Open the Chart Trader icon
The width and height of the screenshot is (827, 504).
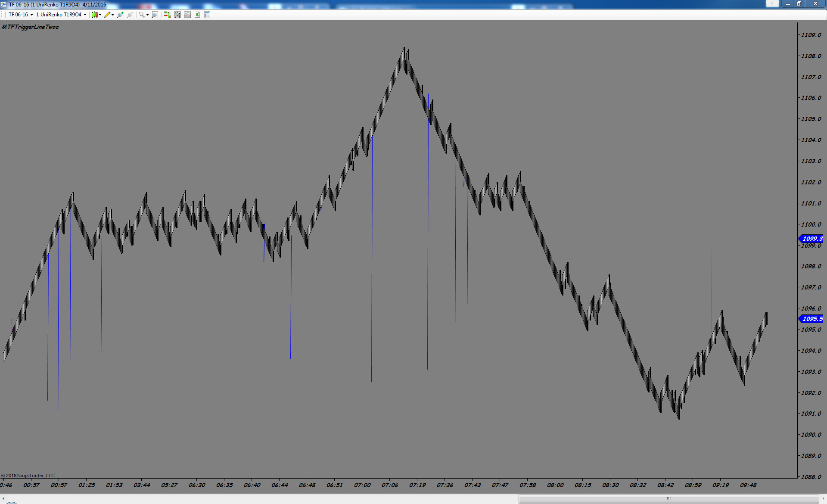(167, 15)
